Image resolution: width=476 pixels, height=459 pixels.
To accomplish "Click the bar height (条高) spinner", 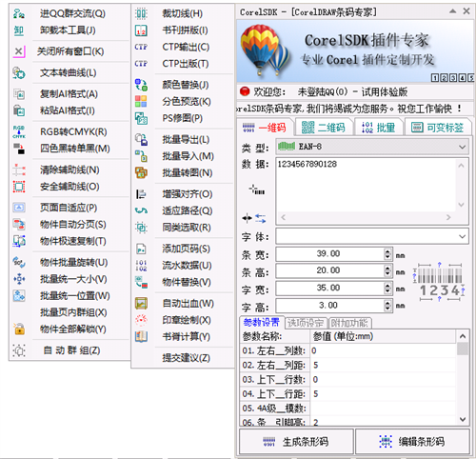I will point(387,270).
